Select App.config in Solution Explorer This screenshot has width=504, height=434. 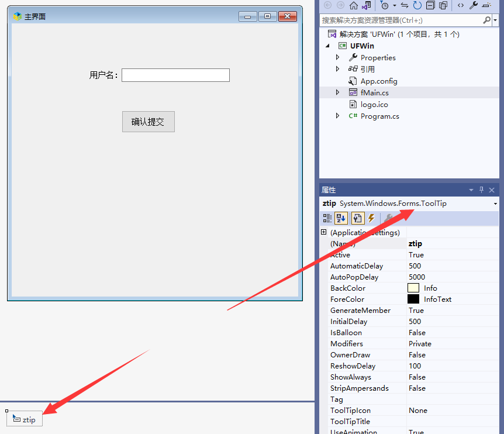click(378, 81)
